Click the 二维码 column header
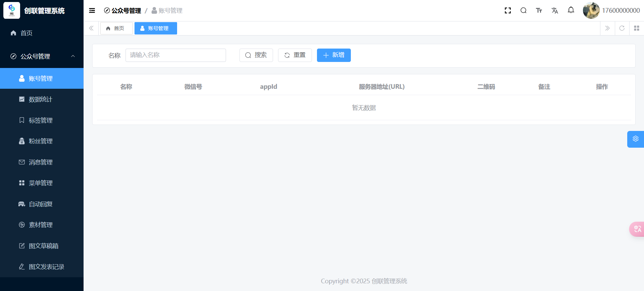Screen dimensions: 644x291 click(x=486, y=87)
